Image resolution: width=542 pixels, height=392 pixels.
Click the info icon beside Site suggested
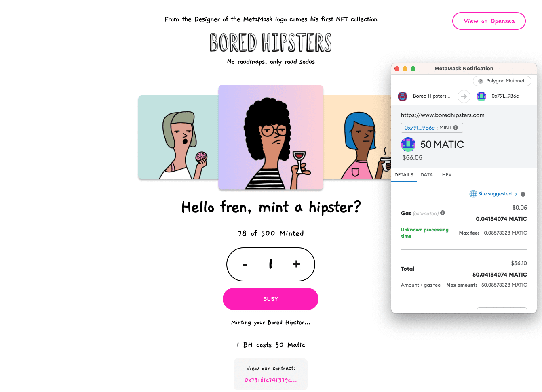(x=523, y=194)
